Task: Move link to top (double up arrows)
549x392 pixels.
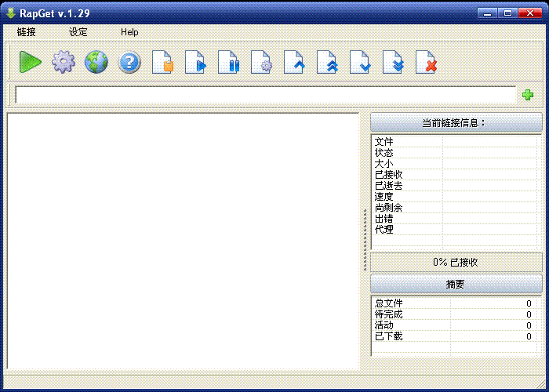Action: click(327, 62)
